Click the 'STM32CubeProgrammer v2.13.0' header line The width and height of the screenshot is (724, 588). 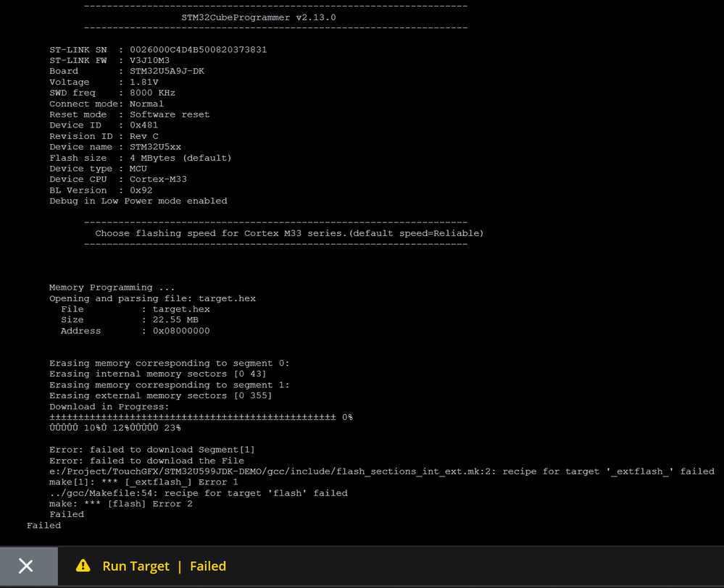(x=259, y=17)
